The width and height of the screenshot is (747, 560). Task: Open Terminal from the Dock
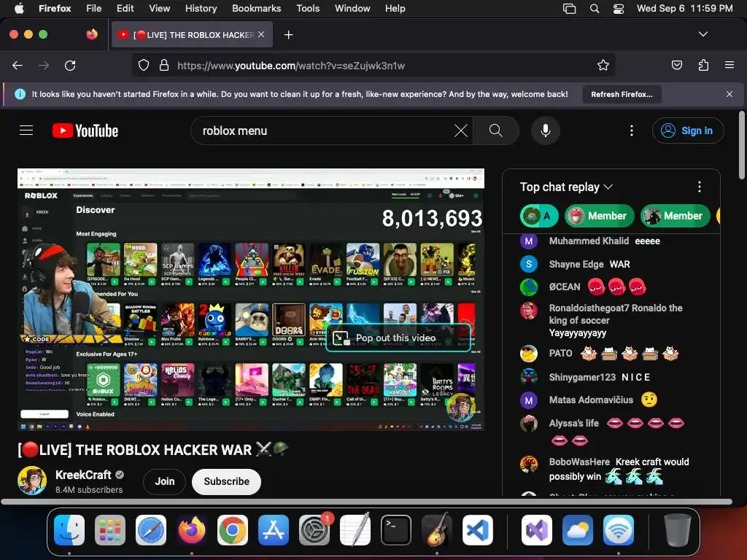click(x=396, y=530)
